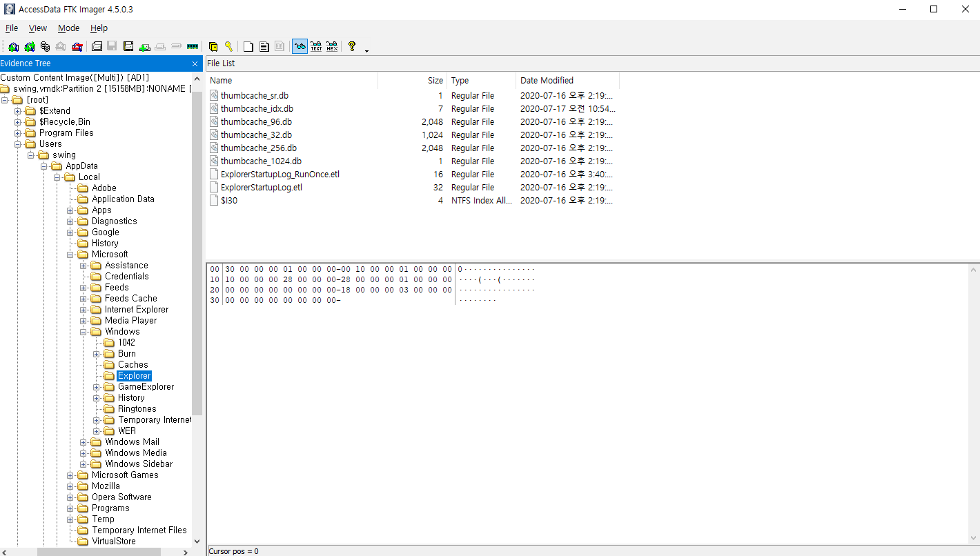The image size is (980, 556).
Task: Sort file list by Name column
Action: tap(292, 81)
